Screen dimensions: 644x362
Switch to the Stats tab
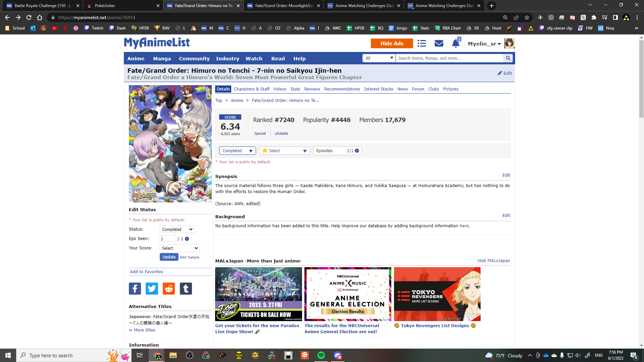click(295, 89)
